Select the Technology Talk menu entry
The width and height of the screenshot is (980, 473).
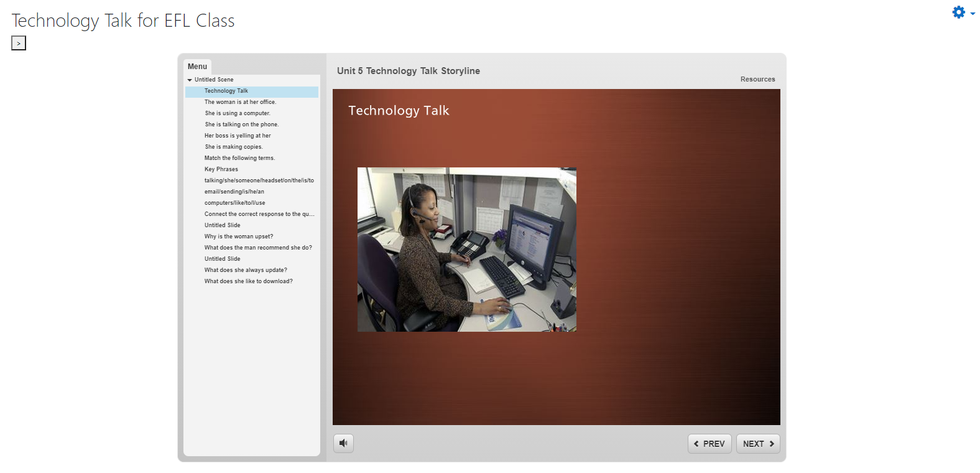[252, 91]
